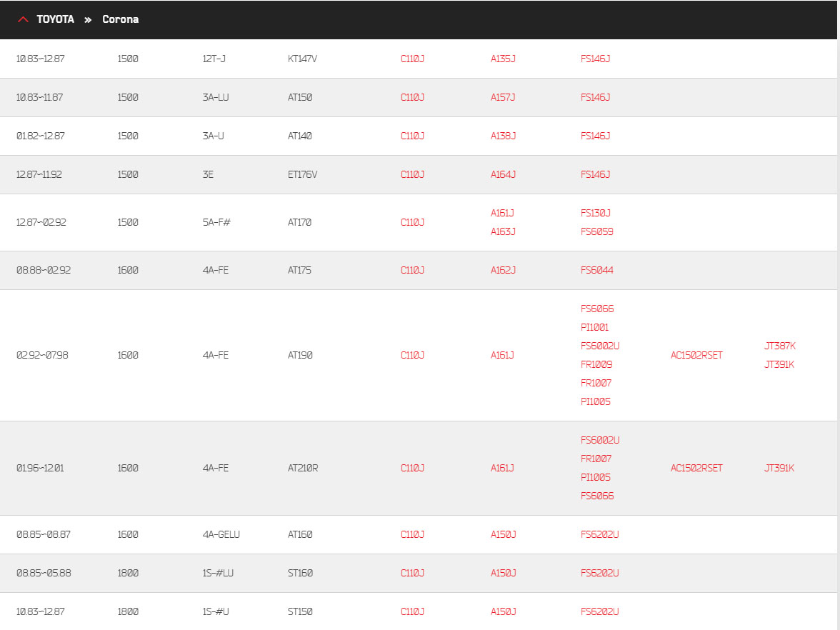Open A161J link in AT190 row

tap(503, 355)
